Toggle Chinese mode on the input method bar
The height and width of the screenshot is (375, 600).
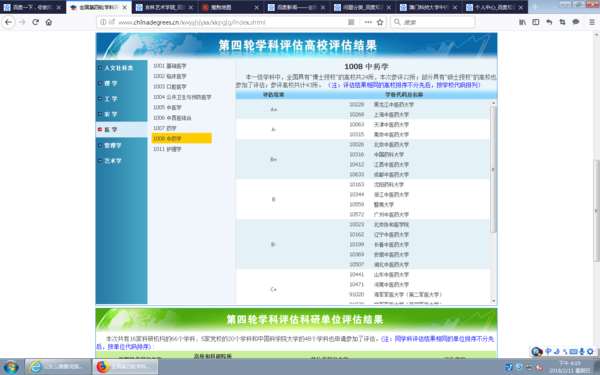548,351
